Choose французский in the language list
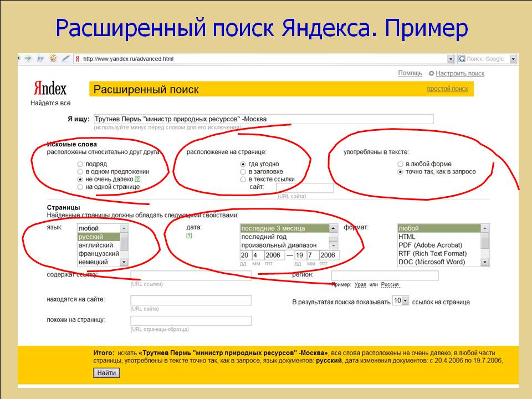Screen dimensions: 532x399 point(99,253)
